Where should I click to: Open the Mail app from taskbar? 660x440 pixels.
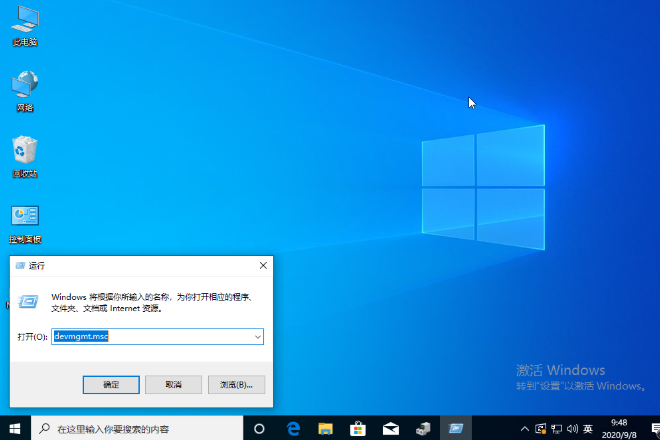[391, 429]
